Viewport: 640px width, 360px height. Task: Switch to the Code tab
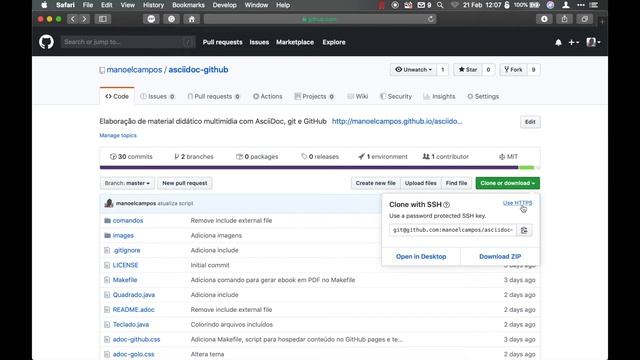(117, 97)
